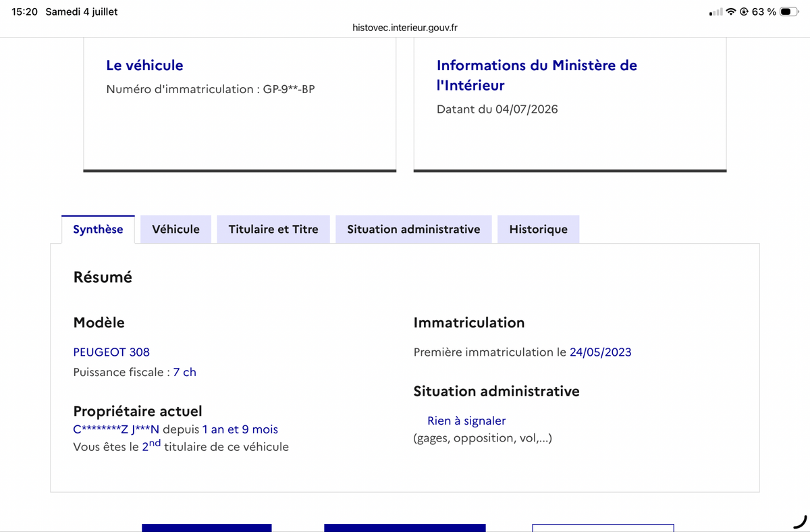The image size is (810, 532).
Task: Tap the orientation lock icon
Action: [744, 11]
